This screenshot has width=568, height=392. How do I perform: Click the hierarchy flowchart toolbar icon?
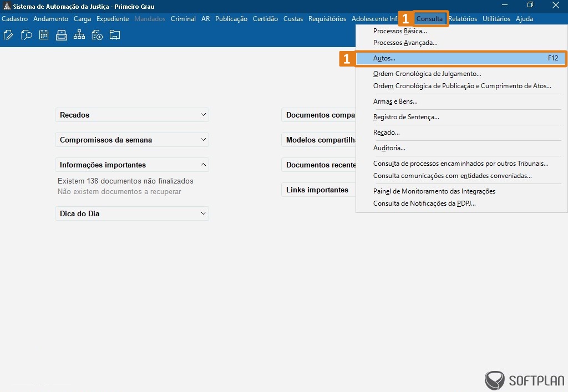point(79,35)
